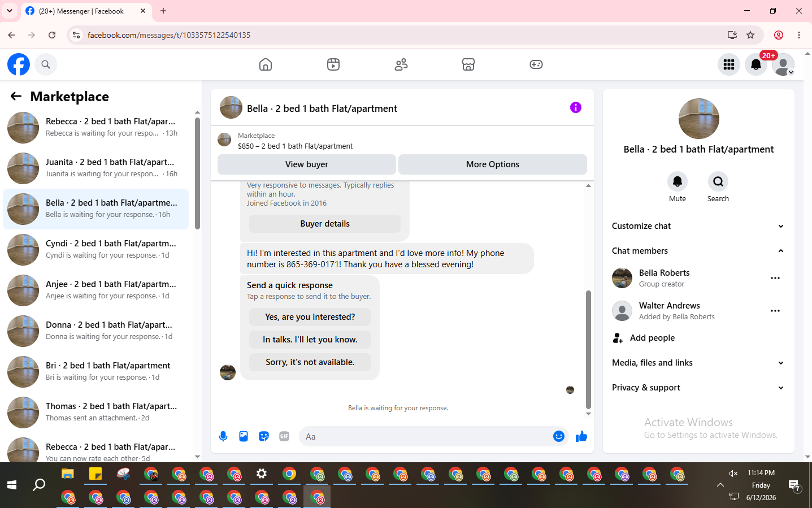Open File Explorer from the taskbar
The image size is (812, 508).
pyautogui.click(x=68, y=474)
